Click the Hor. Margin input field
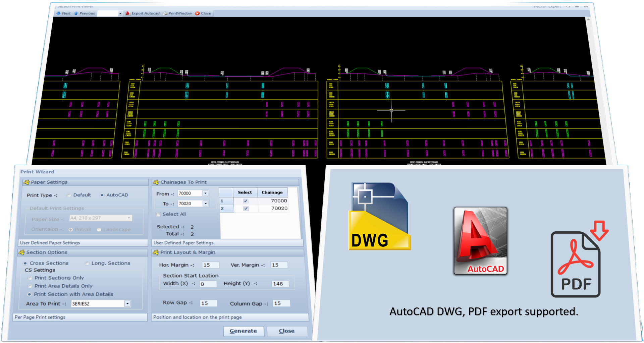The width and height of the screenshot is (644, 343). pos(210,265)
